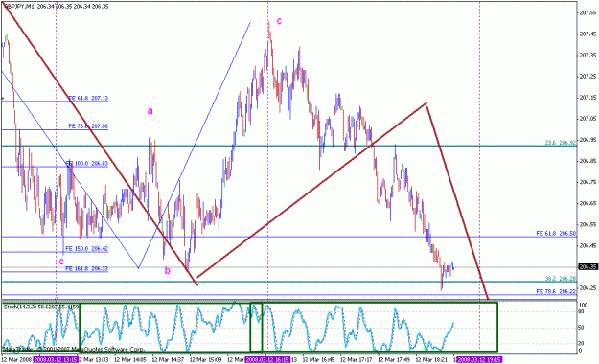Click the Stoch(14,3,3) indicator label

[x=40, y=307]
